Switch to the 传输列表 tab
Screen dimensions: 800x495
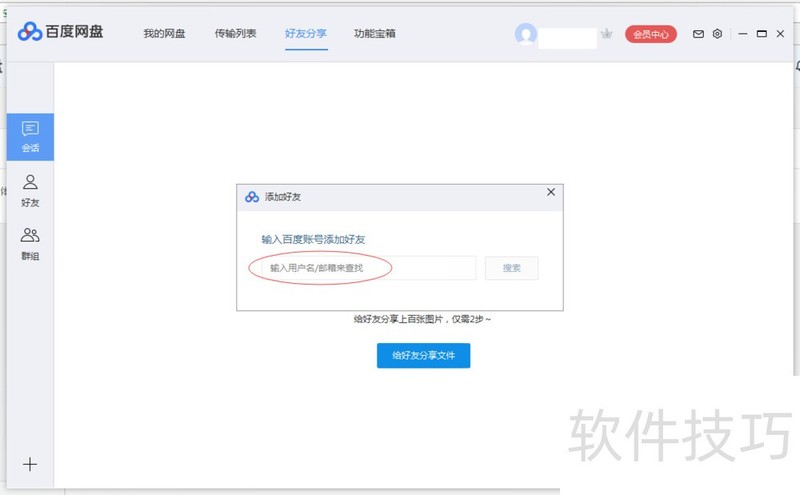point(235,34)
